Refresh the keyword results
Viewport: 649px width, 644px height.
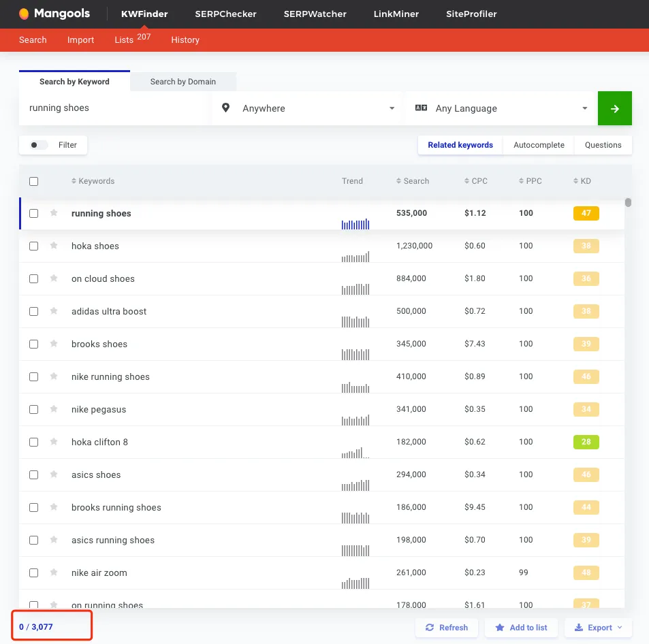tap(447, 628)
